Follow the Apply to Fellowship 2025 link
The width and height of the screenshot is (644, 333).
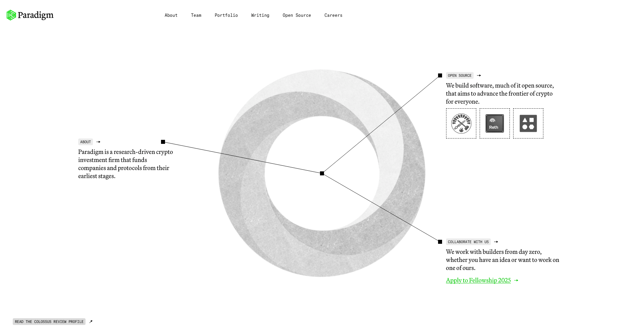[478, 280]
